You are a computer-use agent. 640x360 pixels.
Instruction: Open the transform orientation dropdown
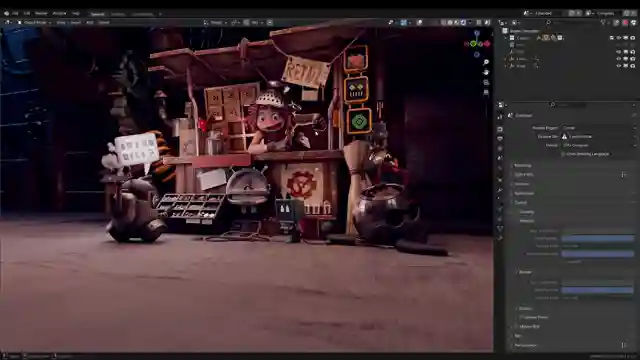pos(215,22)
